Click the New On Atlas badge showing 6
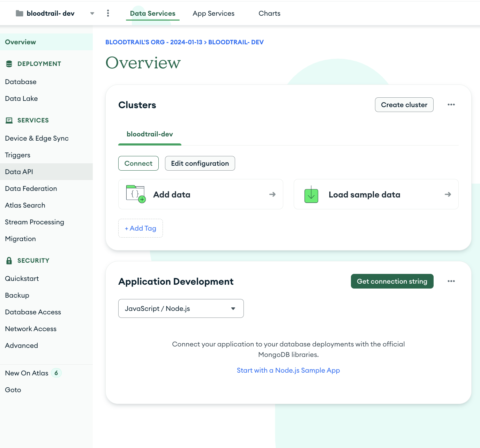Image resolution: width=480 pixels, height=448 pixels. coord(56,373)
